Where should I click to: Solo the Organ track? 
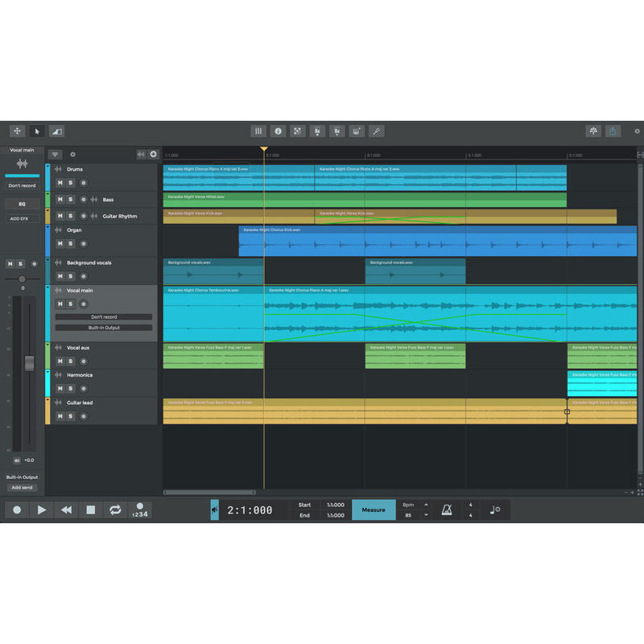pyautogui.click(x=71, y=244)
